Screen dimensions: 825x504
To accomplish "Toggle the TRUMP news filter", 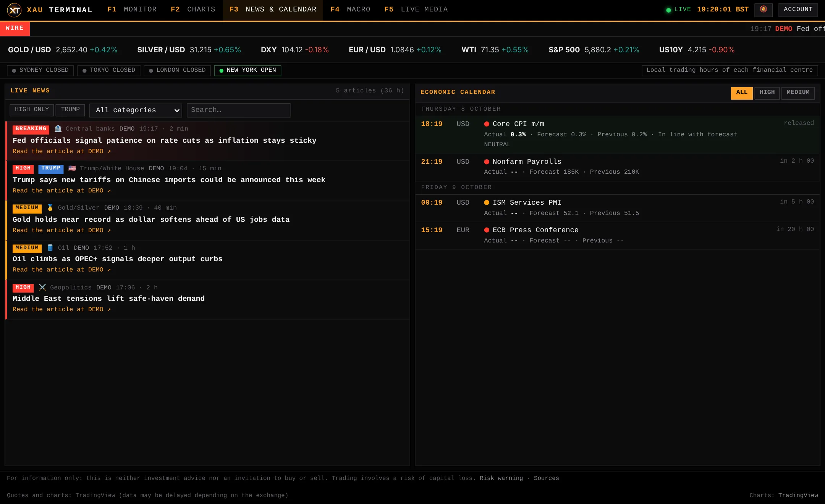I will [70, 110].
